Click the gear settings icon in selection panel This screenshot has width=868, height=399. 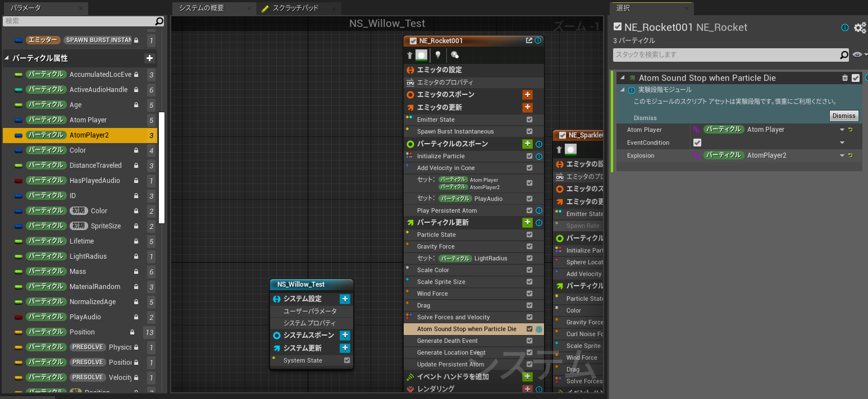pyautogui.click(x=860, y=27)
